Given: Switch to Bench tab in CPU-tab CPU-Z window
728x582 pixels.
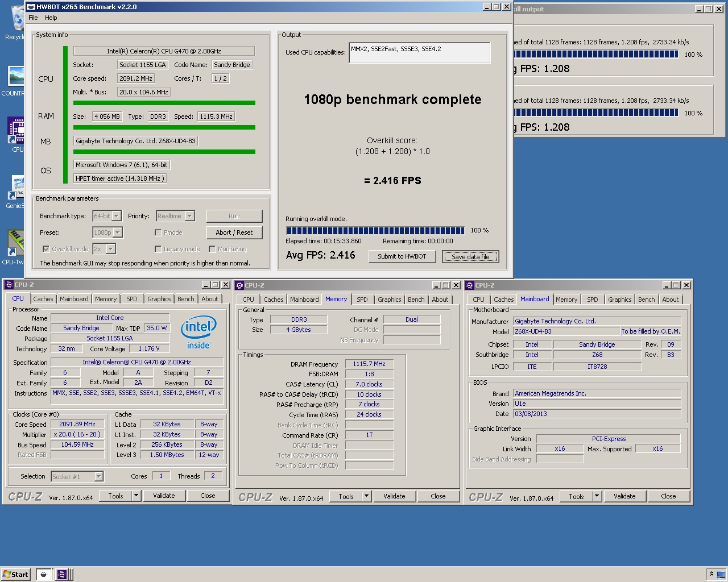Looking at the screenshot, I should (186, 299).
